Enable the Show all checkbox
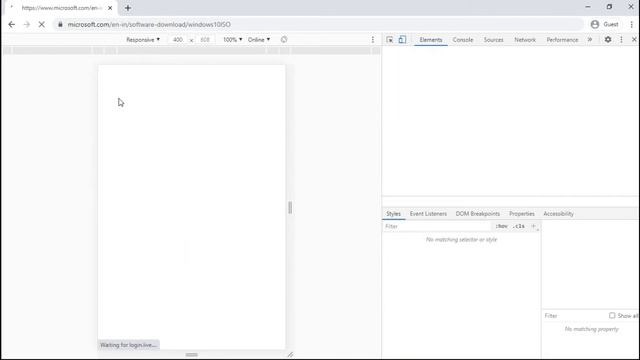The image size is (640, 360). click(612, 316)
